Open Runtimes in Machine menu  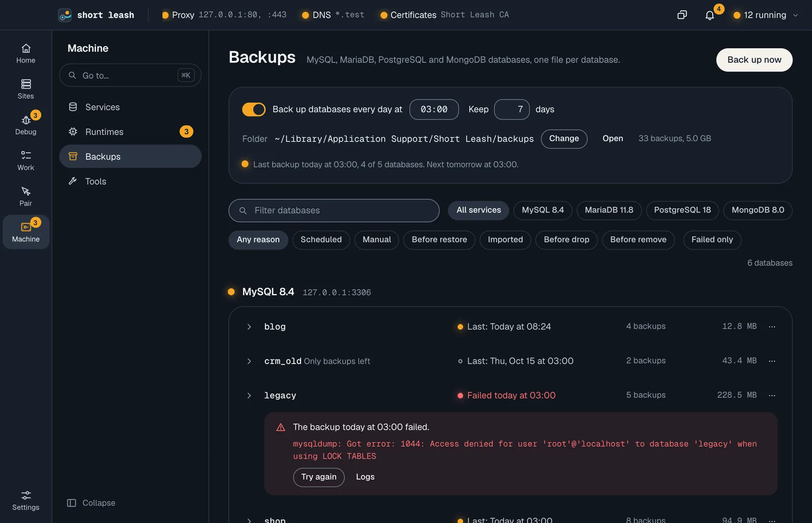coord(130,132)
